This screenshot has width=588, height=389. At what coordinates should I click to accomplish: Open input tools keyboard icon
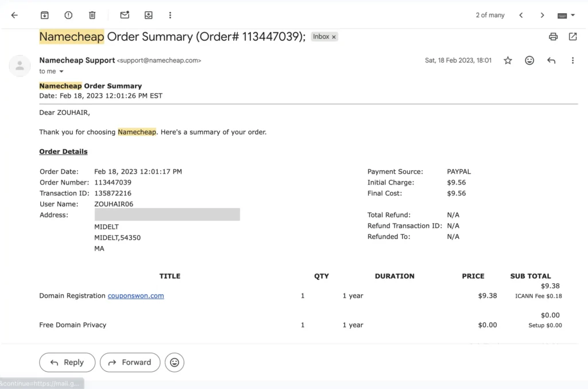562,16
